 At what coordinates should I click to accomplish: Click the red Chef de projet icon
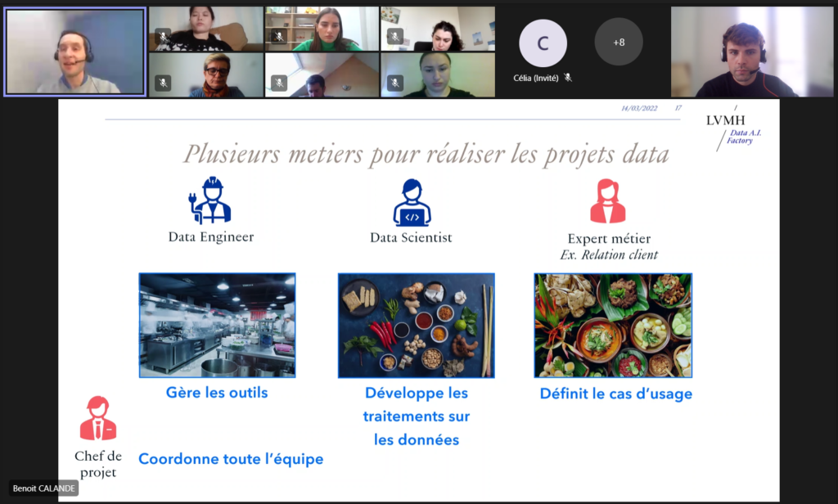point(97,418)
